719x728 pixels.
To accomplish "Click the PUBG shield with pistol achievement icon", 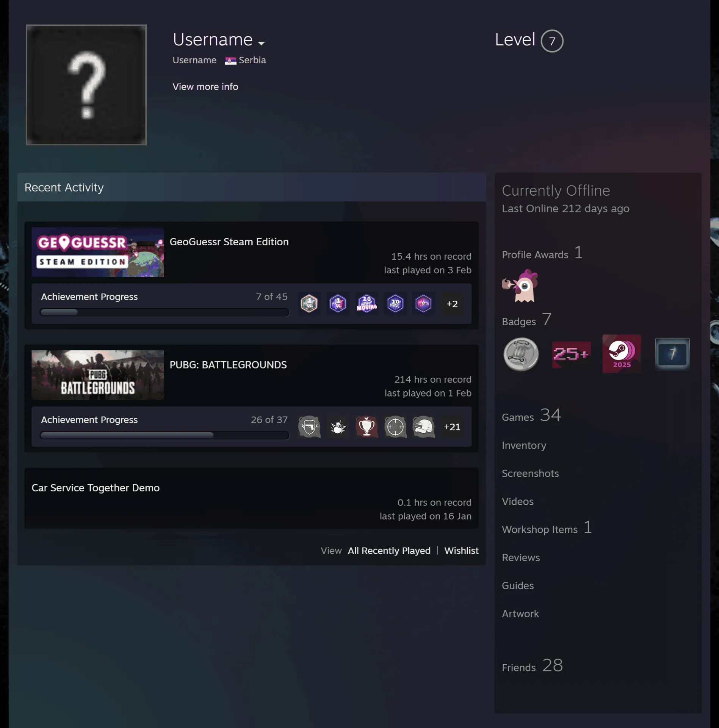I will coord(309,427).
